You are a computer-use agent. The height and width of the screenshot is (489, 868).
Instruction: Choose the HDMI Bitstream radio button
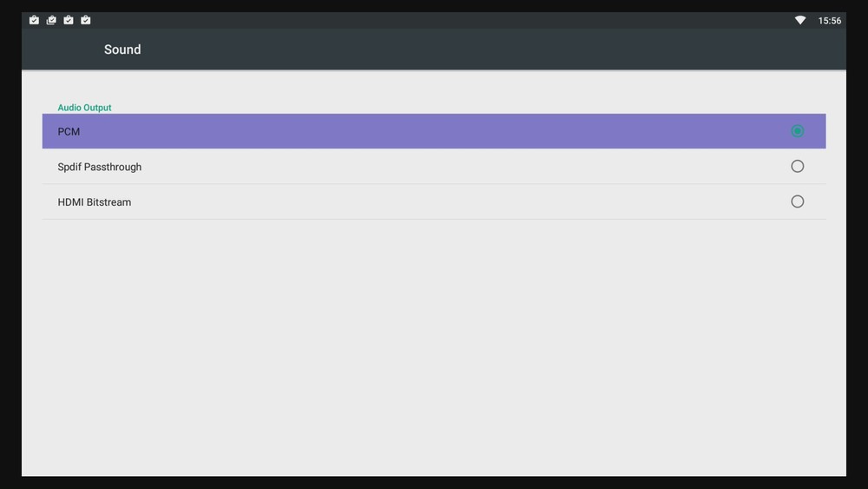[797, 202]
